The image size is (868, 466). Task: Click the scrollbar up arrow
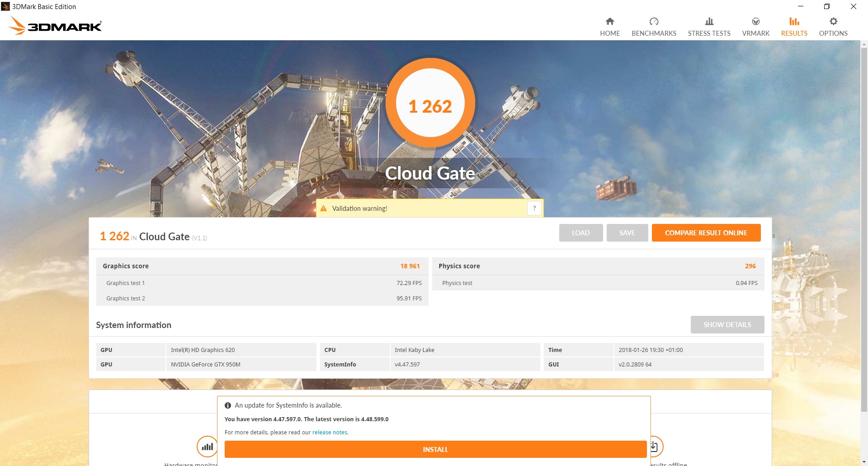pyautogui.click(x=864, y=44)
